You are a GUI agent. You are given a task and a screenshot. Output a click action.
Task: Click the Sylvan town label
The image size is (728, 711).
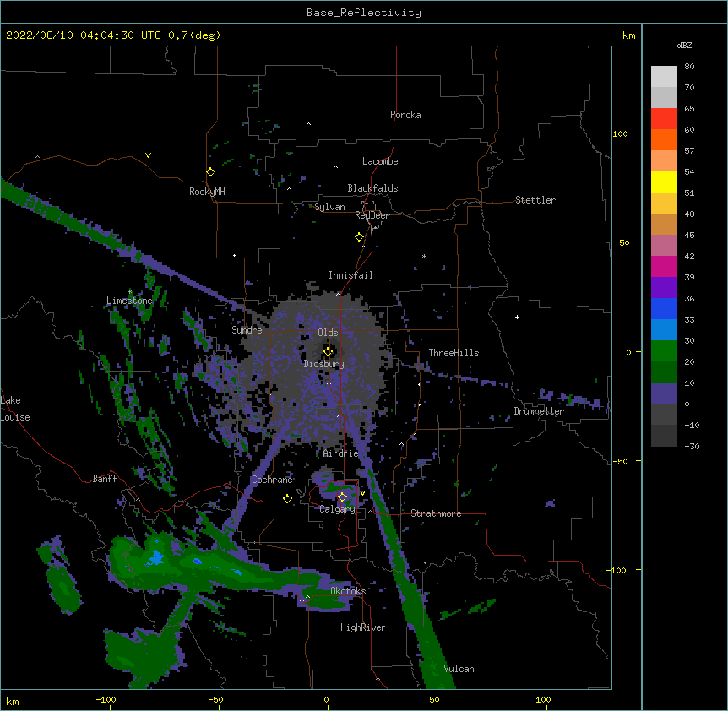[329, 207]
